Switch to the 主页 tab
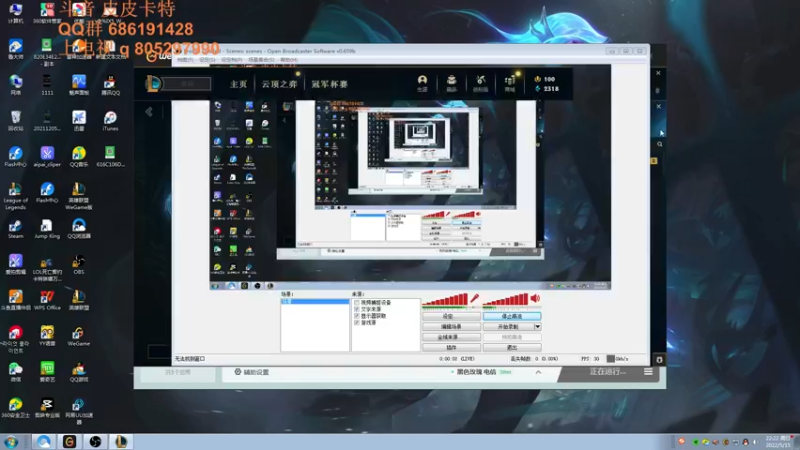Image resolution: width=800 pixels, height=450 pixels. tap(238, 84)
